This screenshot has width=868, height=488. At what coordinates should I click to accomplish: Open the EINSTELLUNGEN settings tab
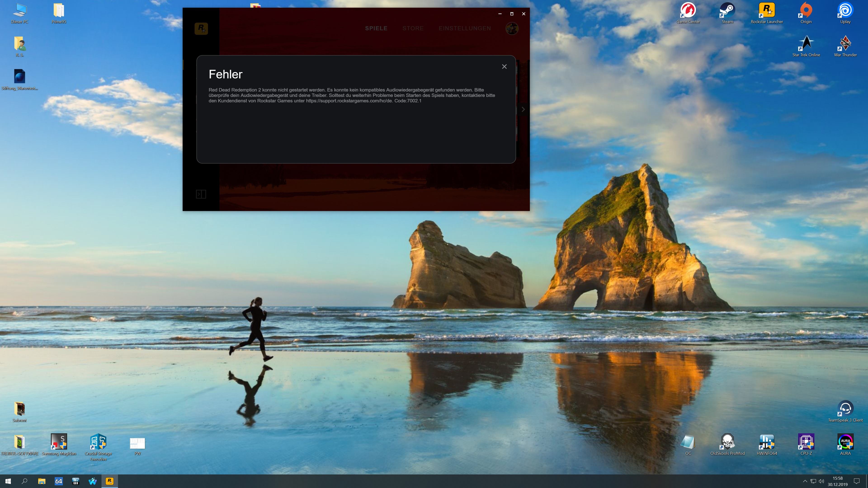(x=465, y=28)
